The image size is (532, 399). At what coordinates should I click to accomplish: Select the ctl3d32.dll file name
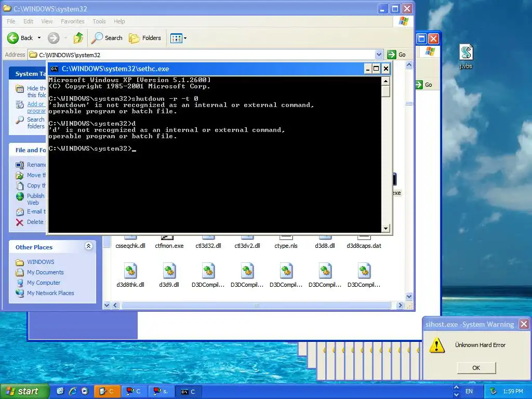[x=208, y=246]
